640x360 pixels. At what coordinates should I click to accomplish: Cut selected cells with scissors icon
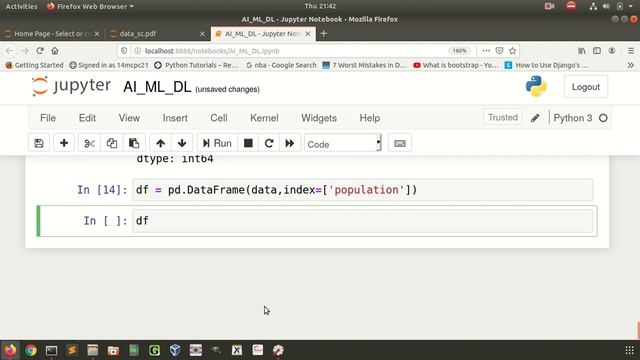click(x=89, y=143)
